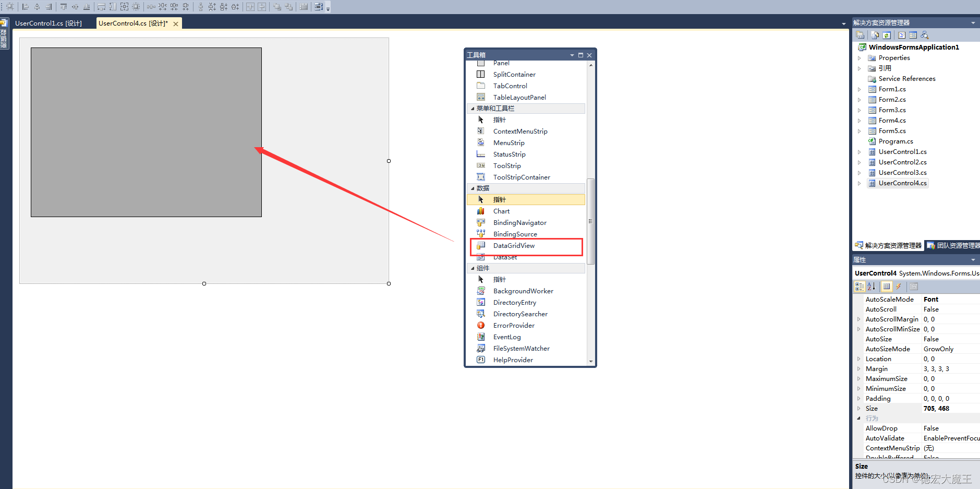Select Chart control in the toolbox
980x489 pixels.
click(526, 211)
